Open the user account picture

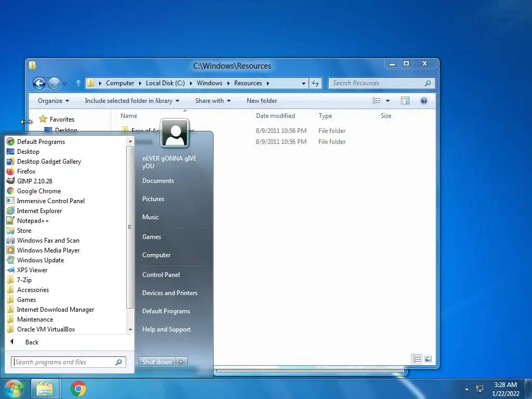(x=175, y=133)
